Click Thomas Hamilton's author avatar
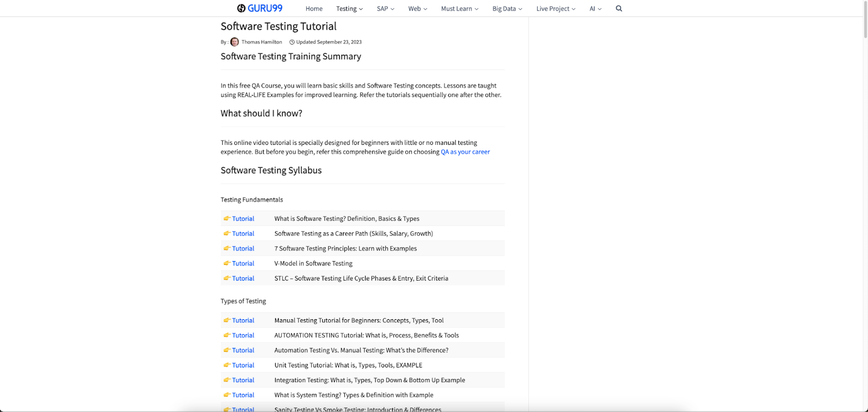Screen dimensions: 868x412 pos(234,42)
